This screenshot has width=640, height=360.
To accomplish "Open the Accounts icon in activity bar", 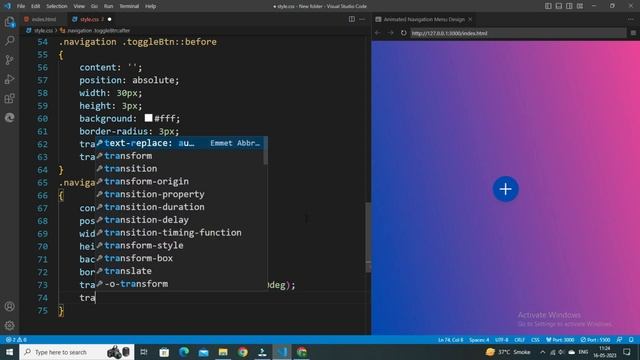I will click(x=9, y=306).
